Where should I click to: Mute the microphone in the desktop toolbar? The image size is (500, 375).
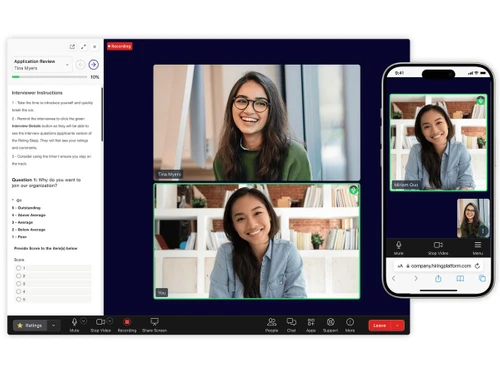tap(74, 325)
